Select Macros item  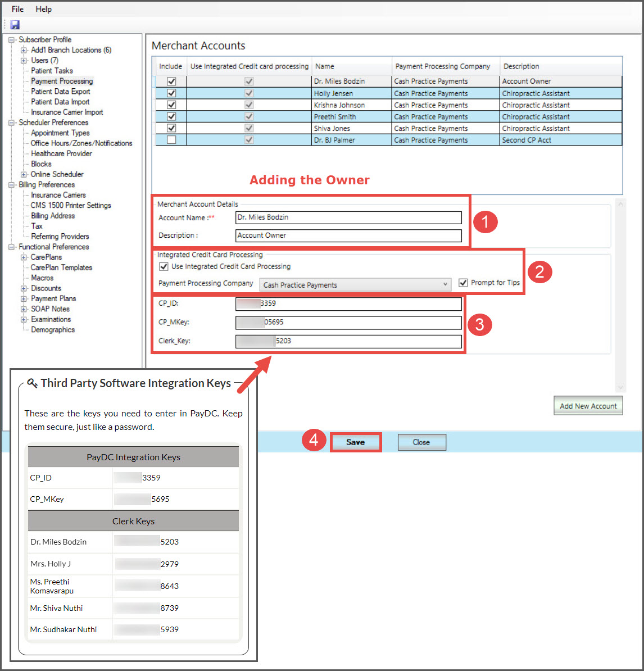coord(42,278)
